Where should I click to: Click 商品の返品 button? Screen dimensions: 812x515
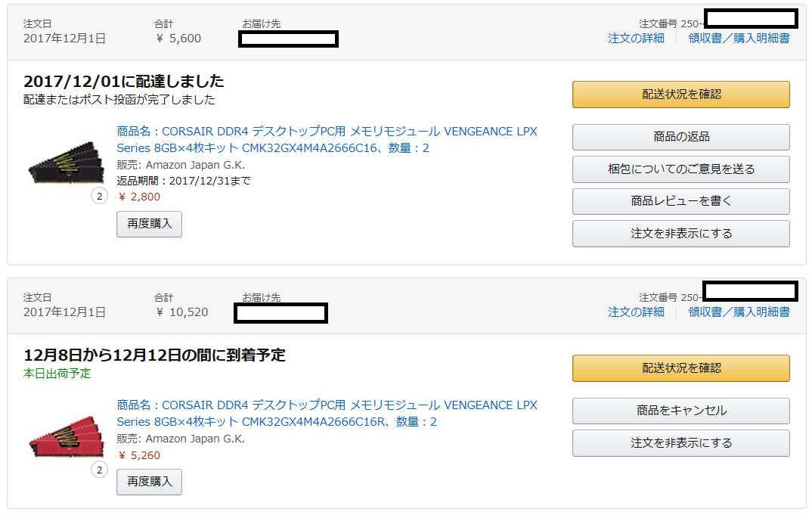pyautogui.click(x=680, y=138)
